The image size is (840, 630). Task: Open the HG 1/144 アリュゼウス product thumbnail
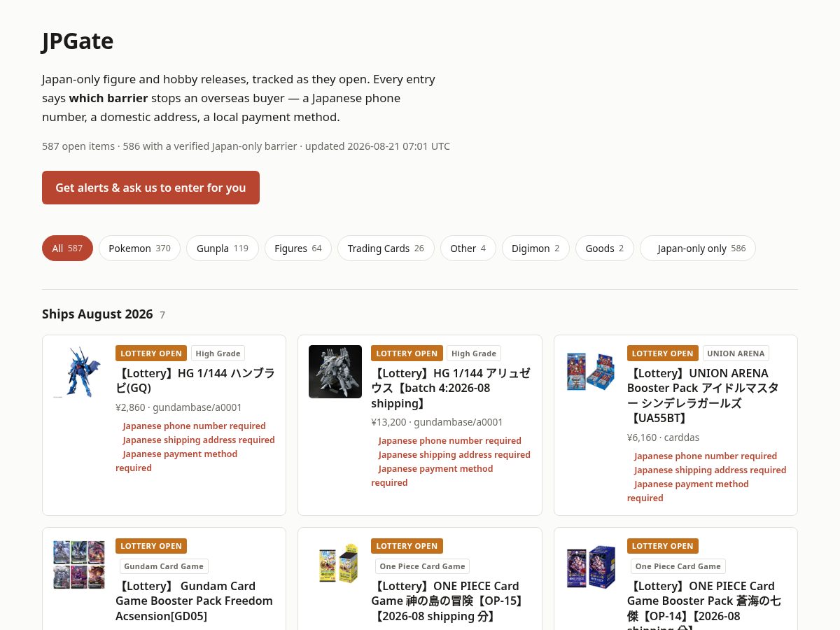[x=335, y=372]
